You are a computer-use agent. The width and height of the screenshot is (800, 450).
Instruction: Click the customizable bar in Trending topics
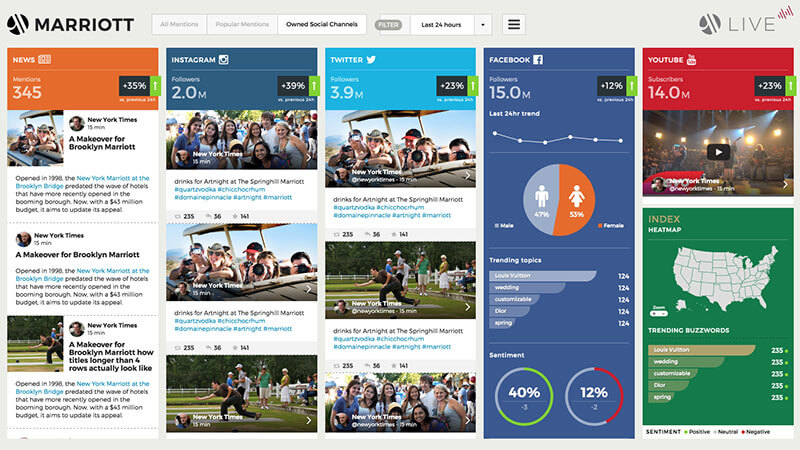514,299
